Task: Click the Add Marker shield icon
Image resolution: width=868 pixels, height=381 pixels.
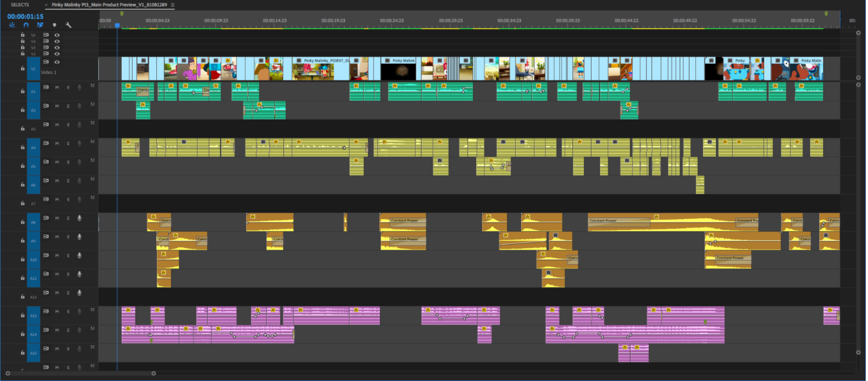Action: (x=54, y=25)
